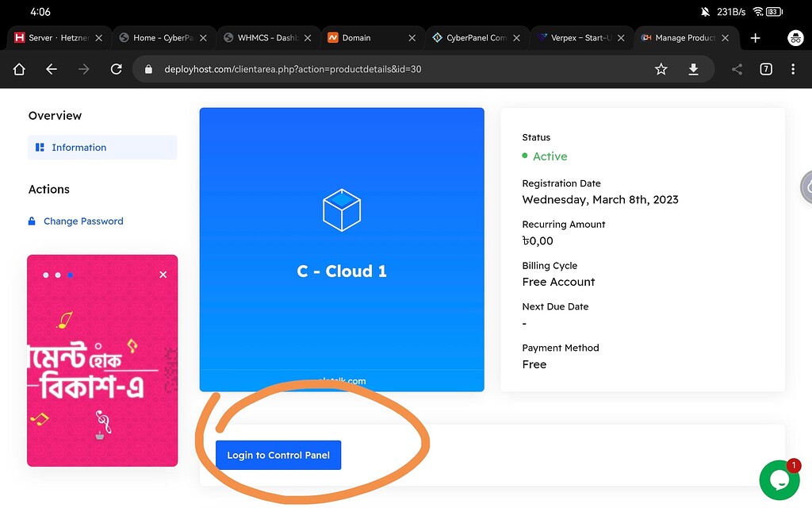
Task: Open the browser three-dot menu
Action: 793,69
